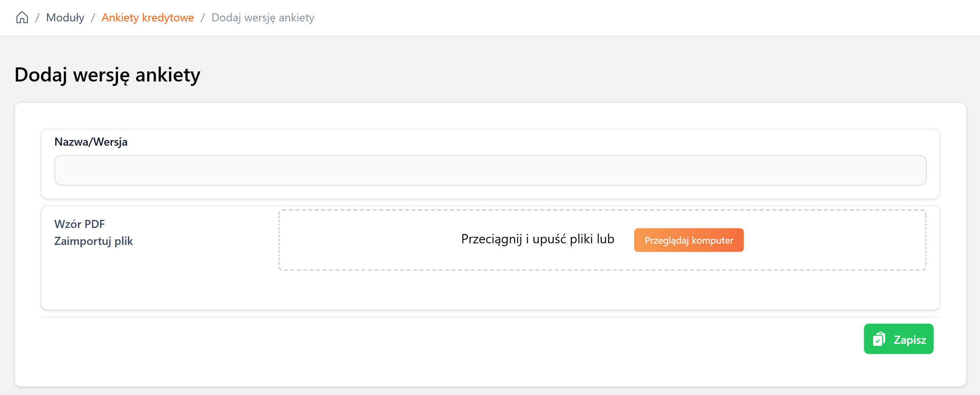The height and width of the screenshot is (395, 980).
Task: Click the Nazwa/Wersja field label
Action: click(91, 142)
